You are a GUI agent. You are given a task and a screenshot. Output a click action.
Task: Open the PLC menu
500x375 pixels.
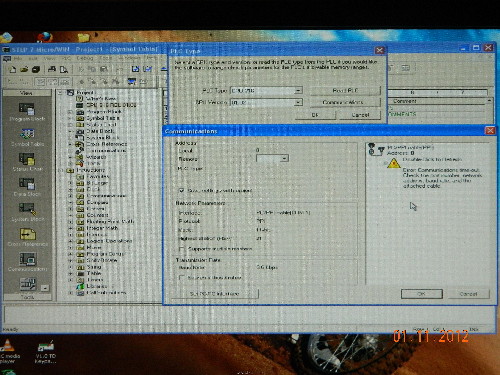tap(66, 58)
